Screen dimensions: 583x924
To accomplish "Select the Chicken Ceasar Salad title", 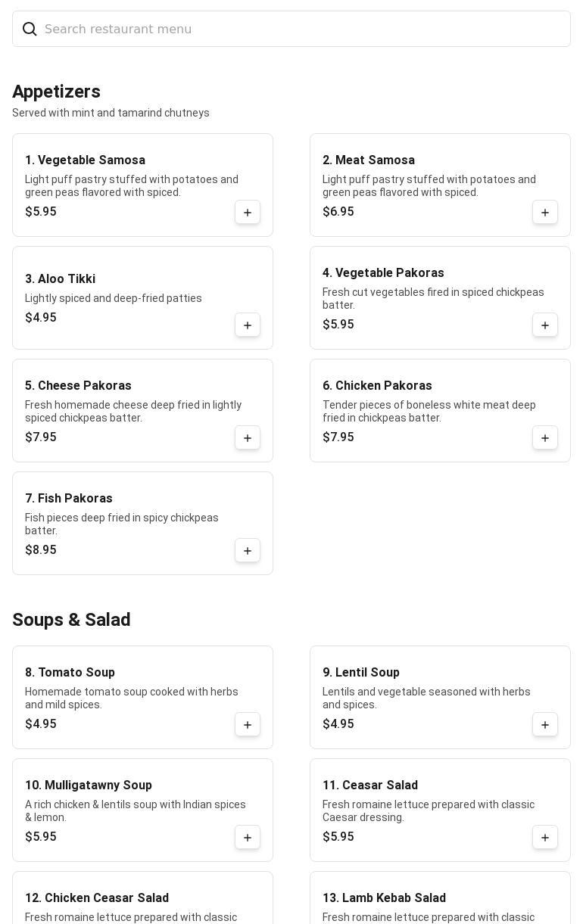I will point(97,898).
